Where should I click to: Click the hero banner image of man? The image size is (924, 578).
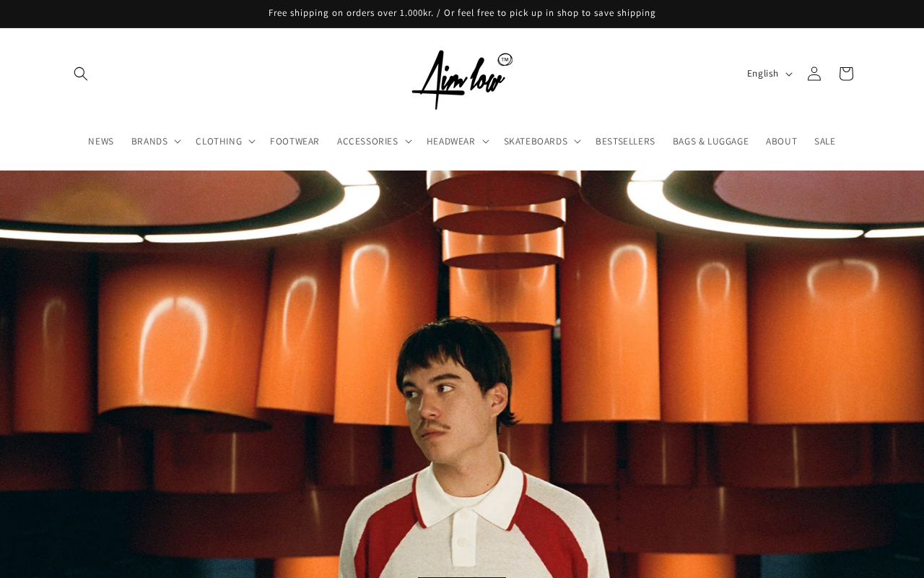(462, 374)
